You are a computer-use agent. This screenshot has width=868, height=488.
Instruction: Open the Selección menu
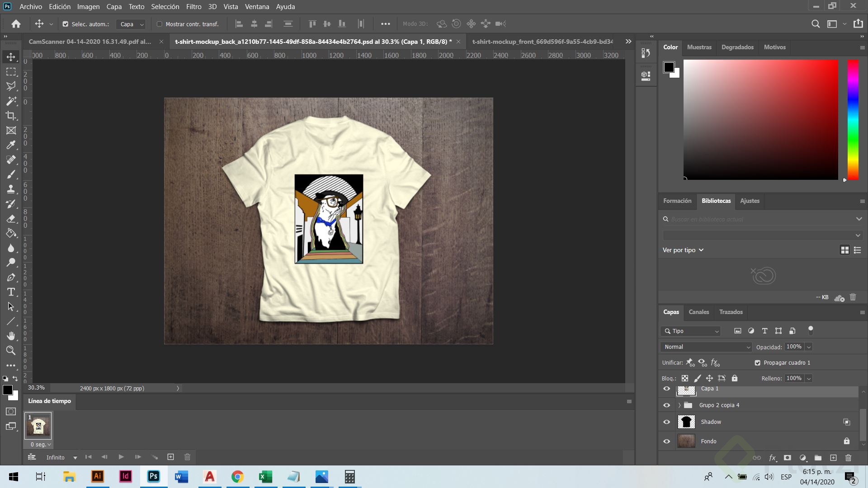pyautogui.click(x=165, y=7)
